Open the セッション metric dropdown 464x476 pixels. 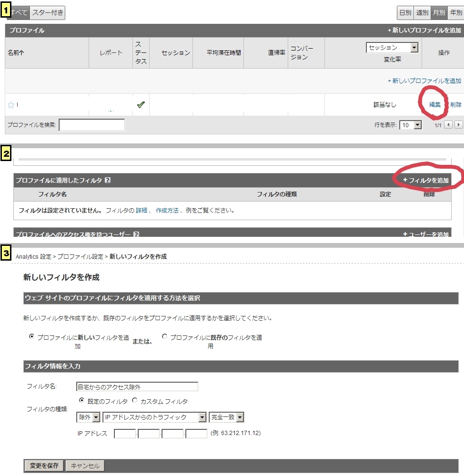click(392, 48)
